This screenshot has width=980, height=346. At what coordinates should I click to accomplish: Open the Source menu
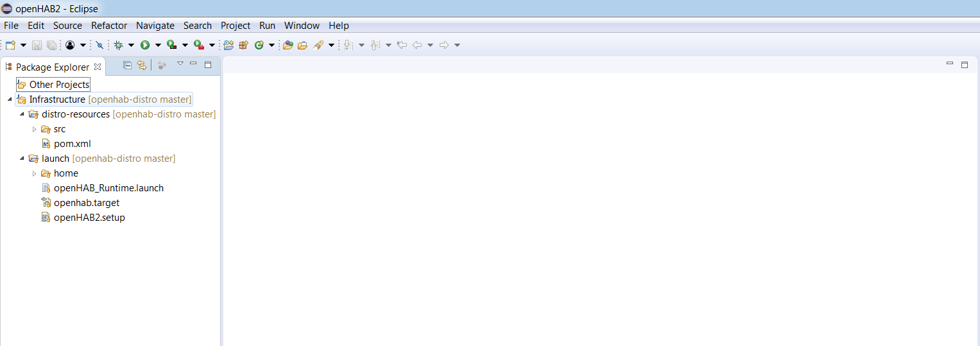[67, 26]
